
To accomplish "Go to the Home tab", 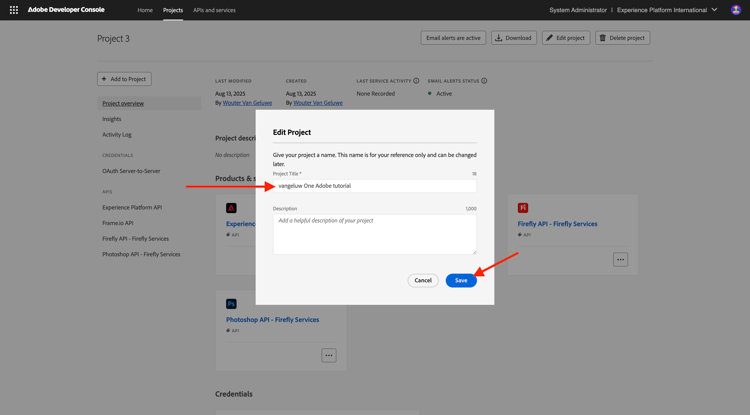I will tap(145, 10).
